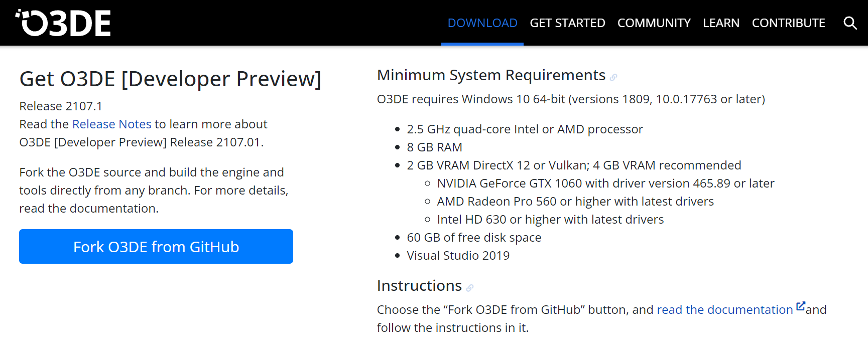Click the highlighted DOWNLOAD nav underline indicator

(x=482, y=43)
